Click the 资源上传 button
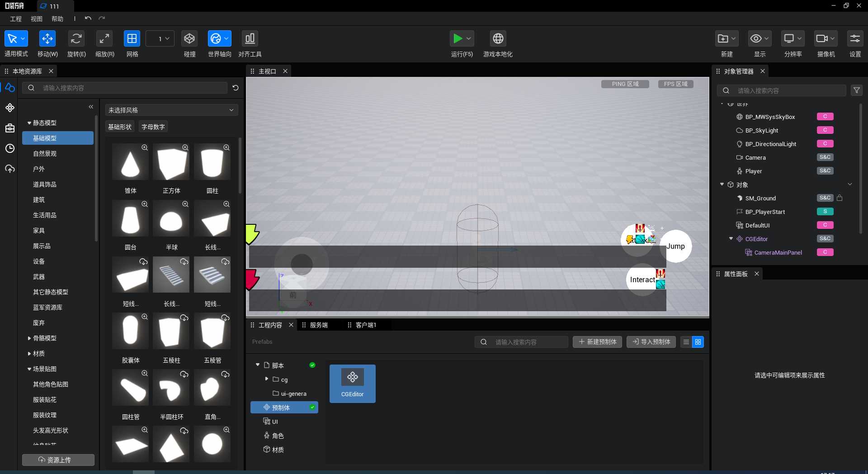Image resolution: width=868 pixels, height=474 pixels. (x=58, y=460)
